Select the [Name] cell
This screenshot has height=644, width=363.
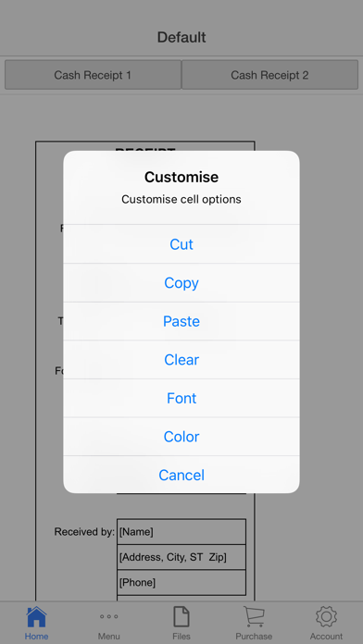click(181, 532)
